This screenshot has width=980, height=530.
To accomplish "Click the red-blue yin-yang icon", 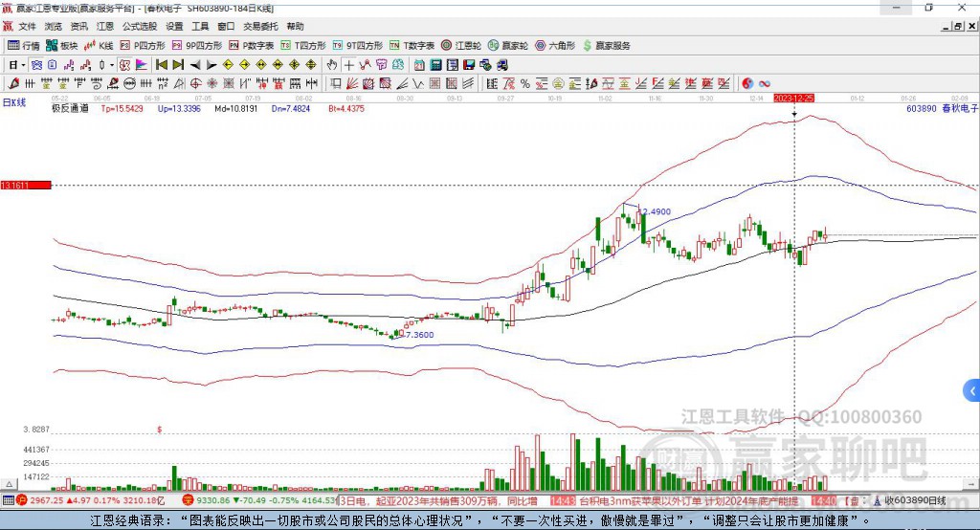I will point(747,84).
